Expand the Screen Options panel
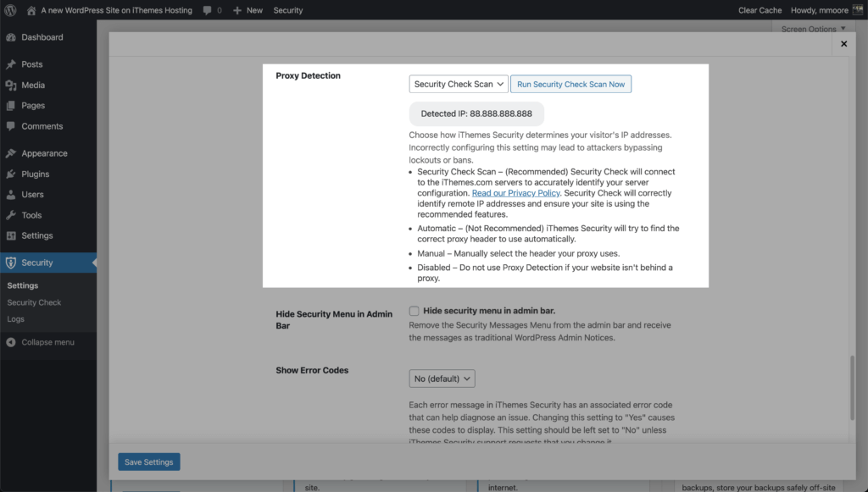Screen dimensions: 868x492 (x=813, y=29)
